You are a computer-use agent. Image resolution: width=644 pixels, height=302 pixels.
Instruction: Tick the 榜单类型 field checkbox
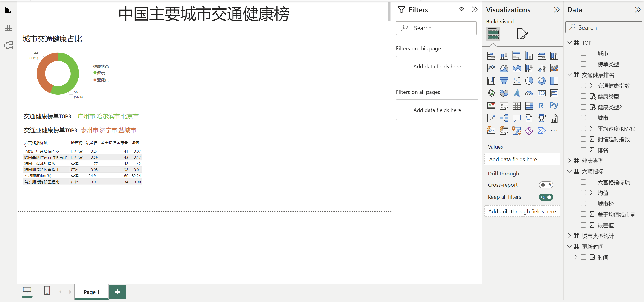(x=583, y=64)
